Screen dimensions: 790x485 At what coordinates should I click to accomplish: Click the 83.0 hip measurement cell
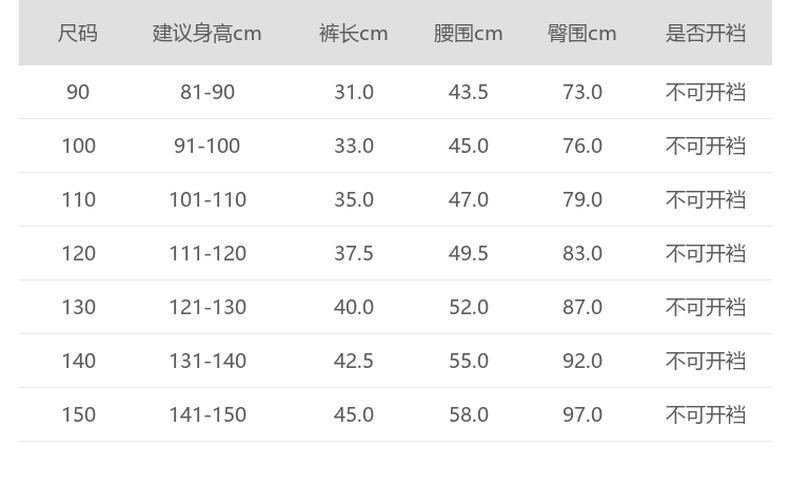coord(582,254)
